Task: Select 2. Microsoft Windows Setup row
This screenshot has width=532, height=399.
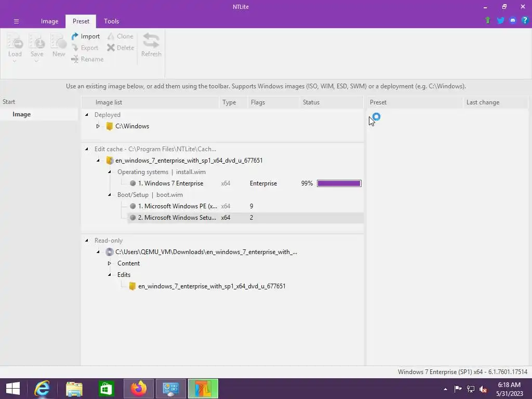Action: tap(245, 218)
